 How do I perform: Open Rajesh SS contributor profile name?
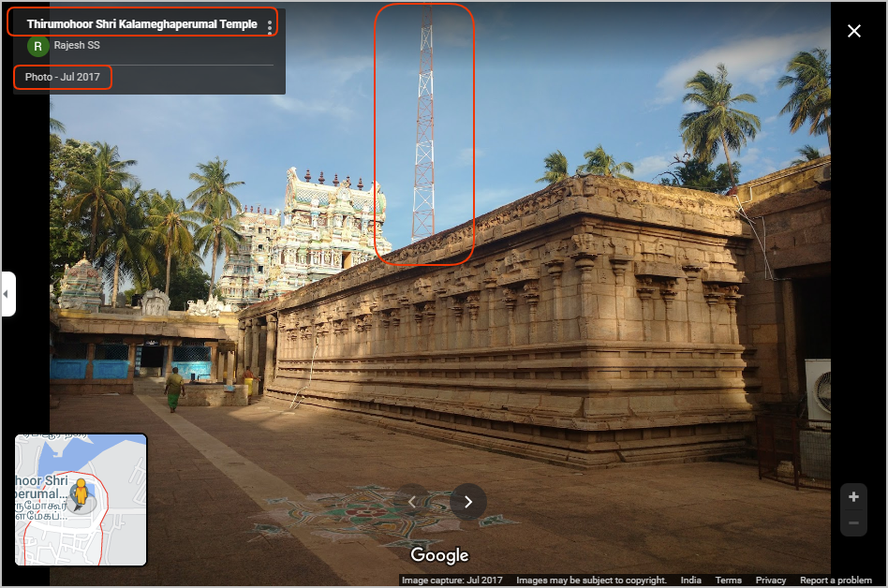[77, 45]
